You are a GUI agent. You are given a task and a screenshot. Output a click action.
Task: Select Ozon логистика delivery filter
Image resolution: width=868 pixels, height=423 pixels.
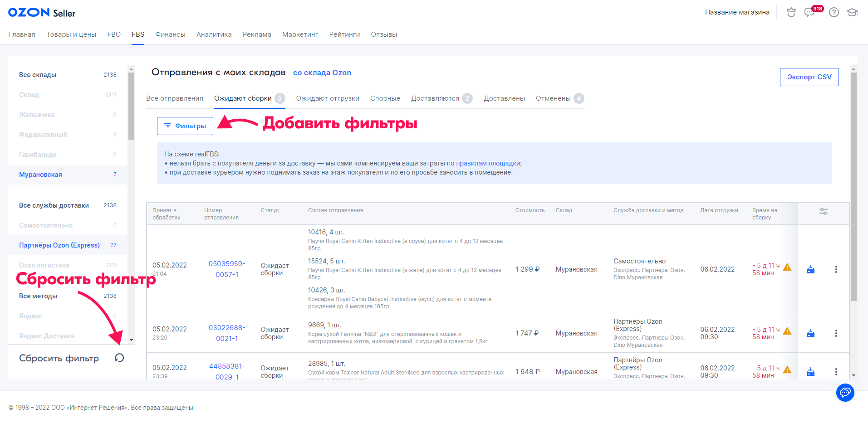(x=68, y=265)
